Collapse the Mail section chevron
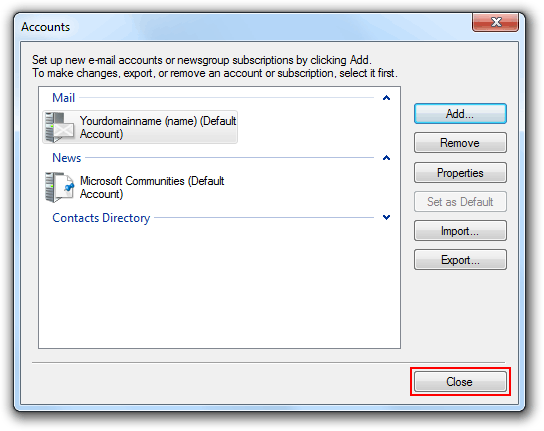This screenshot has width=544, height=431. click(386, 98)
